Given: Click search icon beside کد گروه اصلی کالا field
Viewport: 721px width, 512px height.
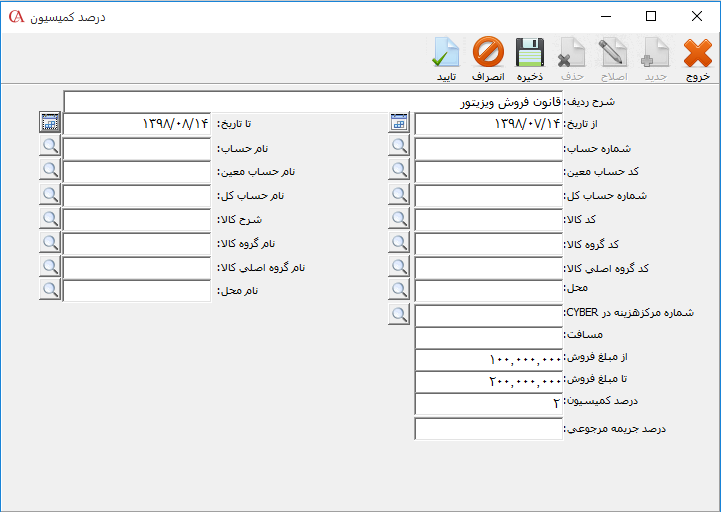Looking at the screenshot, I should 399,266.
